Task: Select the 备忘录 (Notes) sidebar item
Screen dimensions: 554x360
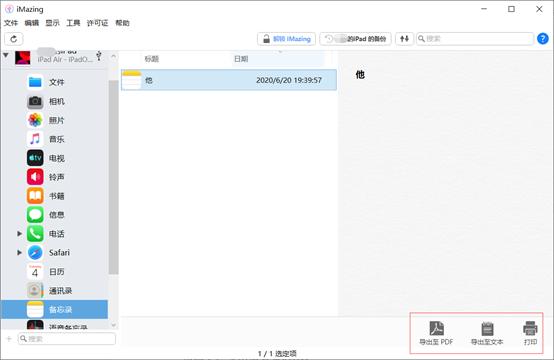Action: tap(55, 309)
